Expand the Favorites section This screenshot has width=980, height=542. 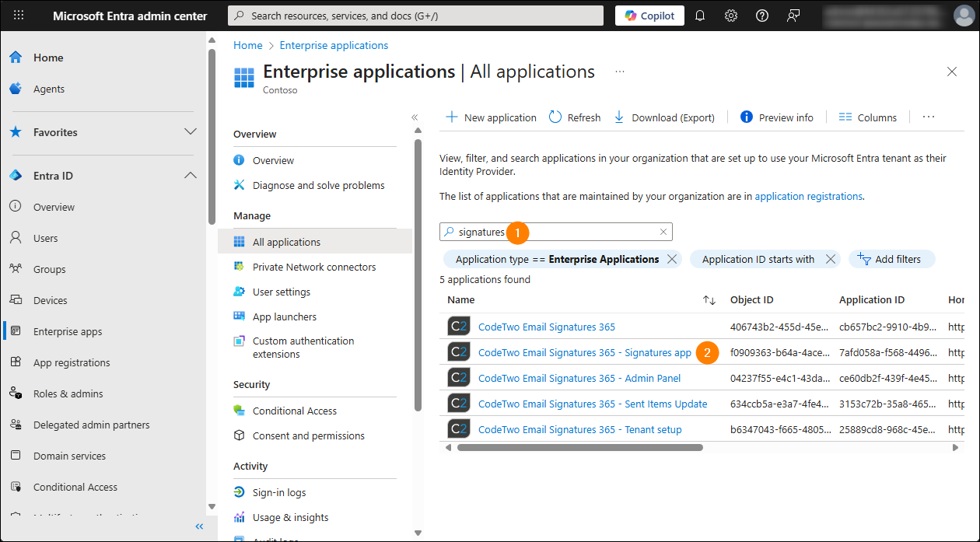pos(190,132)
